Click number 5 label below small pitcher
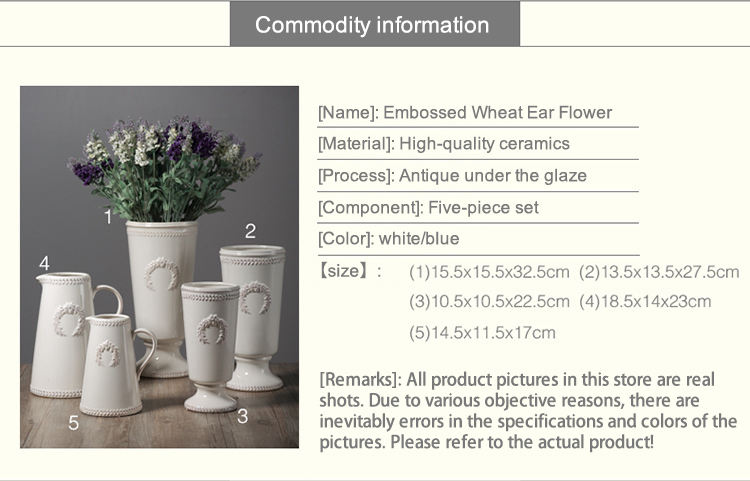750x481 pixels. click(73, 423)
